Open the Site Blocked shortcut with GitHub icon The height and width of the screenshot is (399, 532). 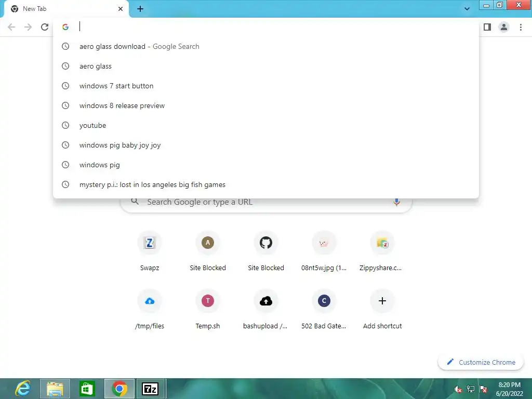pyautogui.click(x=266, y=252)
